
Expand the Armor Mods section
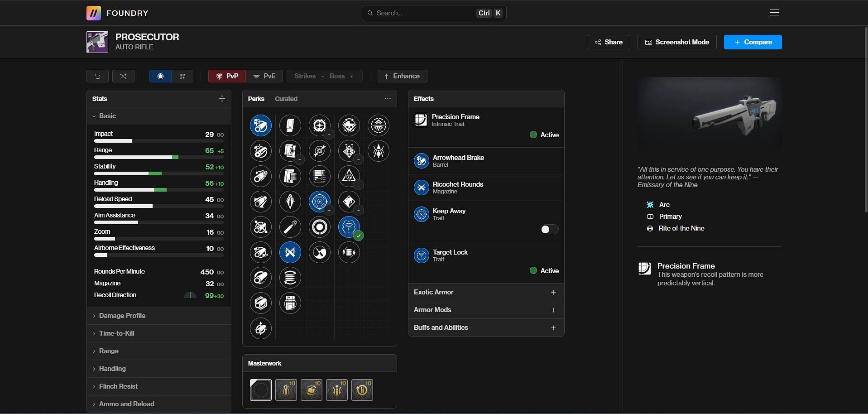tap(486, 310)
